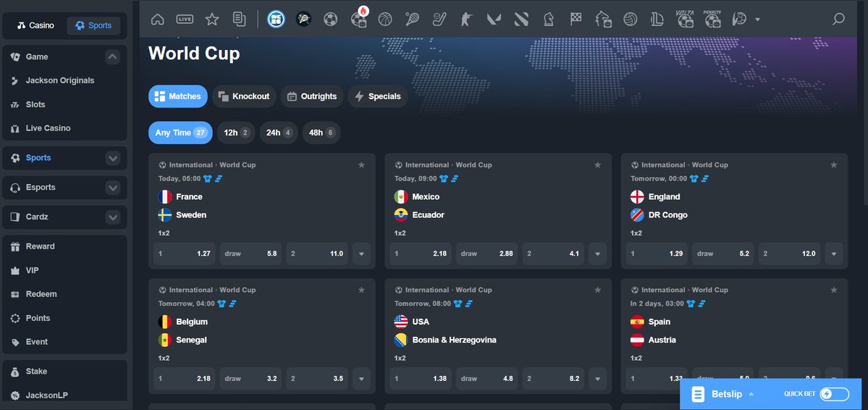Filter matches within 24h
Viewport: 868px width, 410px height.
[x=279, y=133]
